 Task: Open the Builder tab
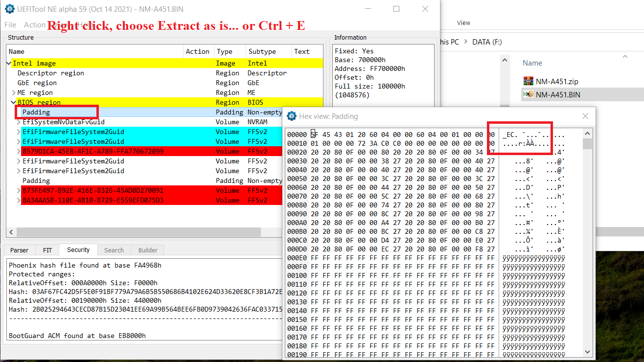tap(148, 250)
